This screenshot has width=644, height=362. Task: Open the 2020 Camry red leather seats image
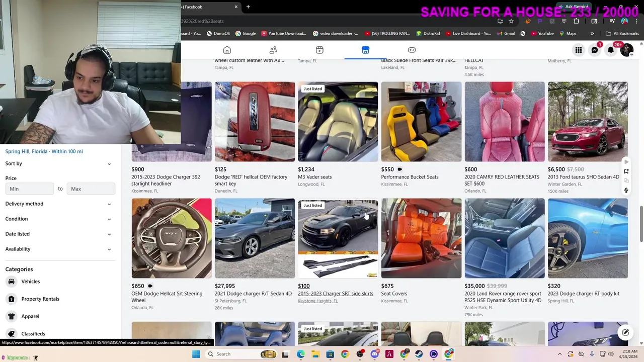tap(504, 122)
